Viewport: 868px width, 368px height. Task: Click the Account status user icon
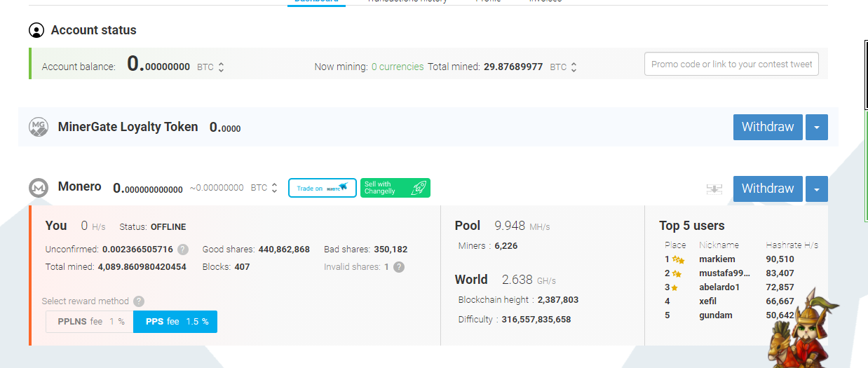[x=36, y=30]
